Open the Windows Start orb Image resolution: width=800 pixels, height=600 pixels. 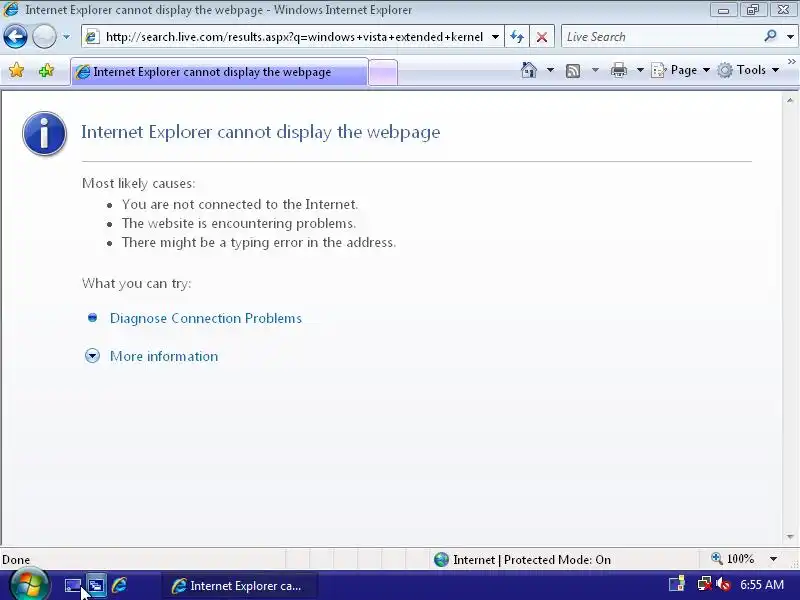(x=30, y=584)
